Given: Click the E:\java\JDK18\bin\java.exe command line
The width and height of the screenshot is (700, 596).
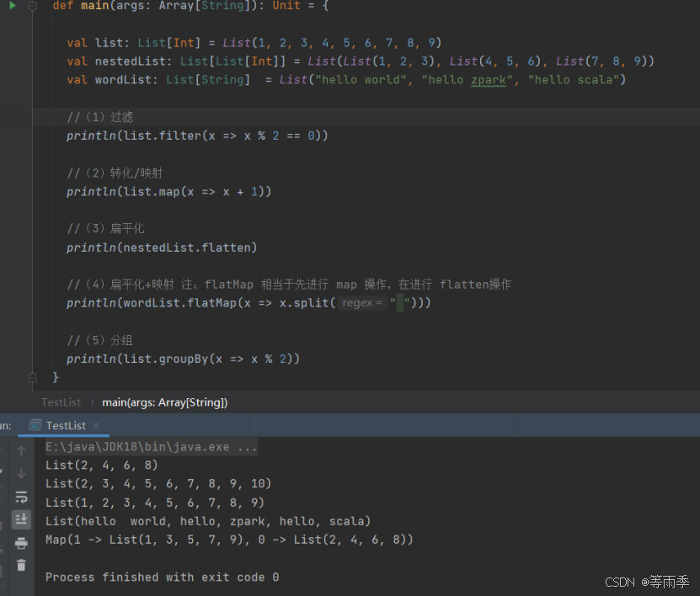Looking at the screenshot, I should [x=152, y=447].
